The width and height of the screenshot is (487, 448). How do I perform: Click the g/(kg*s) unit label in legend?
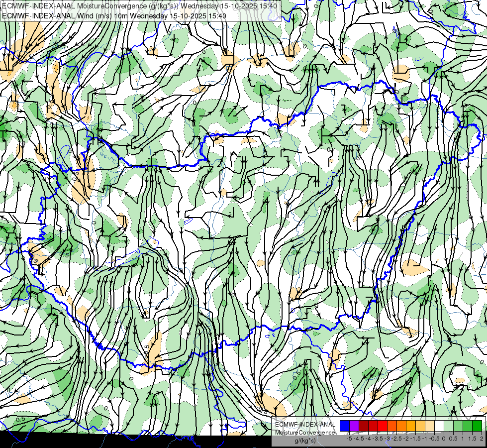click(305, 441)
